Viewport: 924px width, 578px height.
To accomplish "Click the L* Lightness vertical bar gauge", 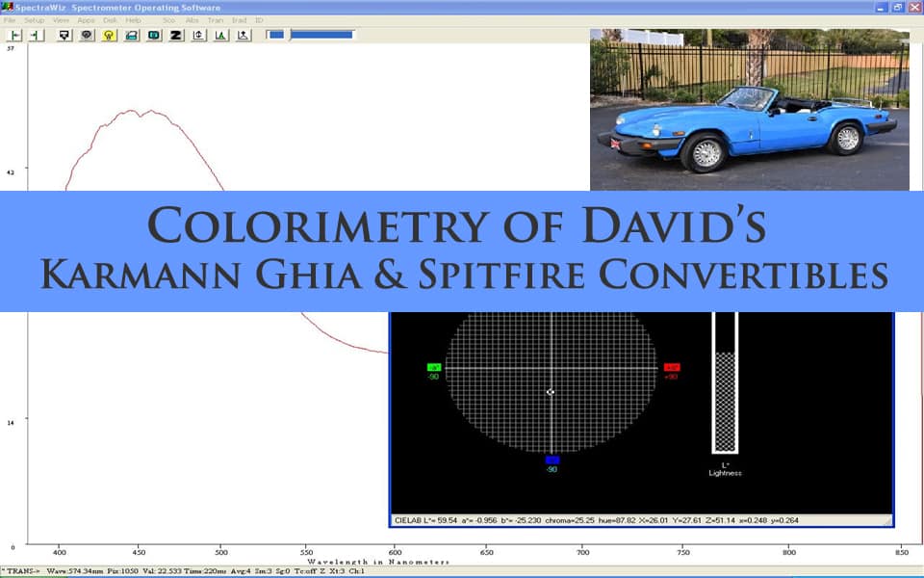I will [725, 382].
